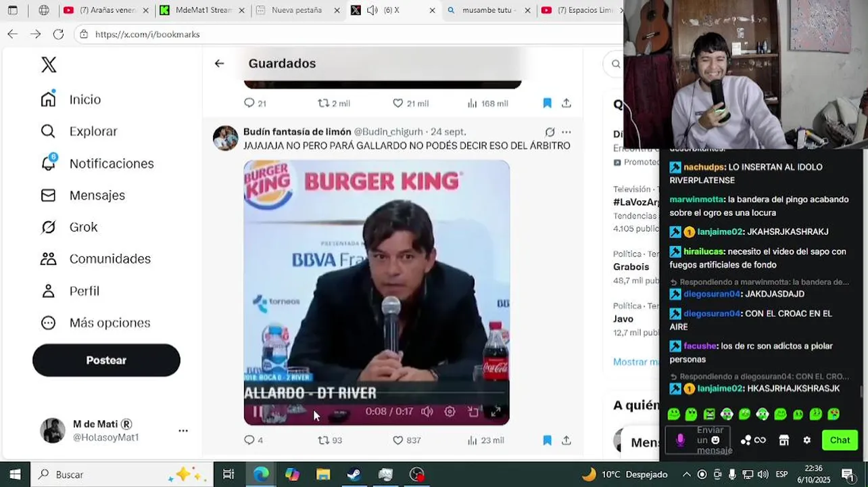Open the chat shop storefront icon
Viewport: 868px width, 487px height.
coord(784,440)
